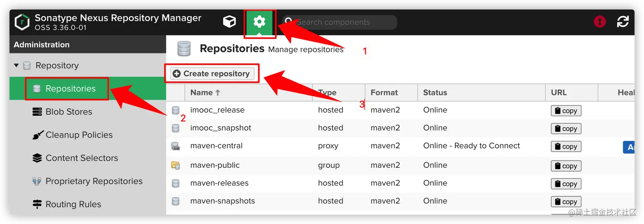This screenshot has height=224, width=644.
Task: Click the Cleanup Policies broom icon
Action: click(x=37, y=135)
